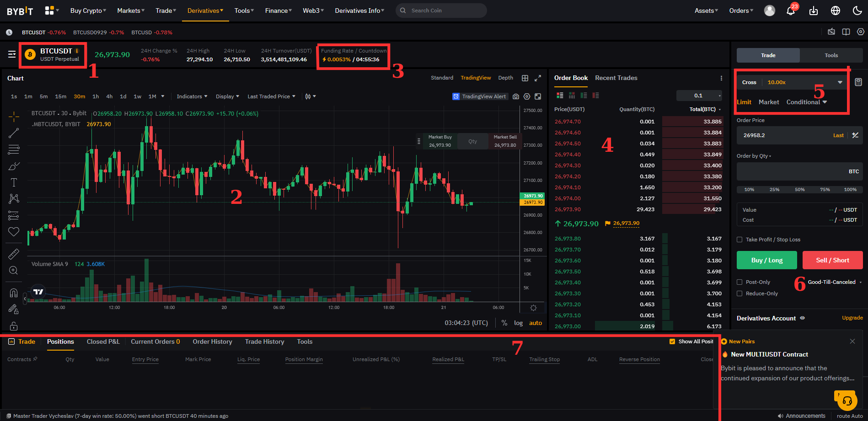Expand the Indicators dropdown
The image size is (868, 421).
[x=192, y=96]
